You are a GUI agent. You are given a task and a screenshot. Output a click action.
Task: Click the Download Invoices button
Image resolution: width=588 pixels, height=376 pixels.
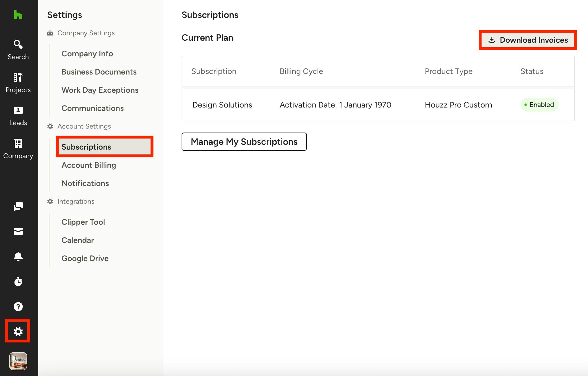pyautogui.click(x=528, y=40)
